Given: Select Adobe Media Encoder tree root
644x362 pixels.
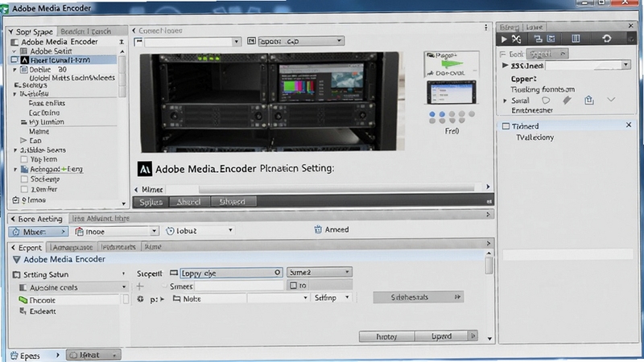Looking at the screenshot, I should click(x=59, y=42).
